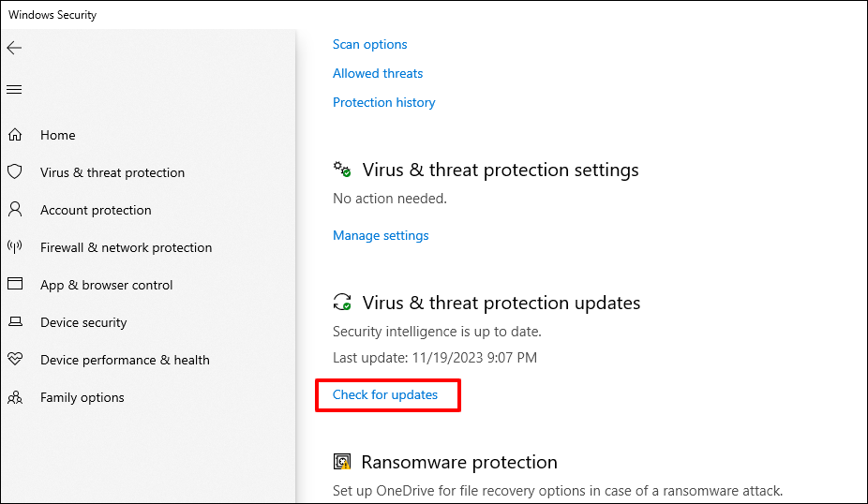This screenshot has height=504, width=868.
Task: Click the Device performance & health heart icon
Action: pos(15,360)
